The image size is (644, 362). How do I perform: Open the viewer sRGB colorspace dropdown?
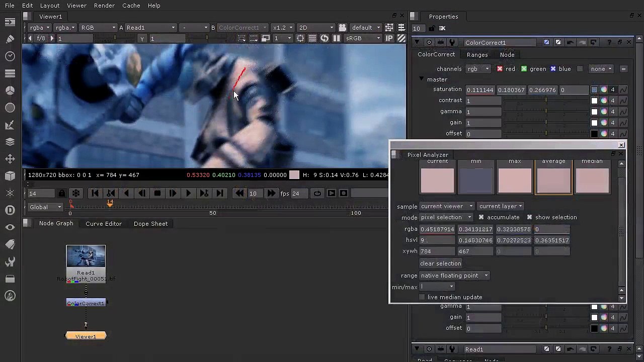coord(363,38)
